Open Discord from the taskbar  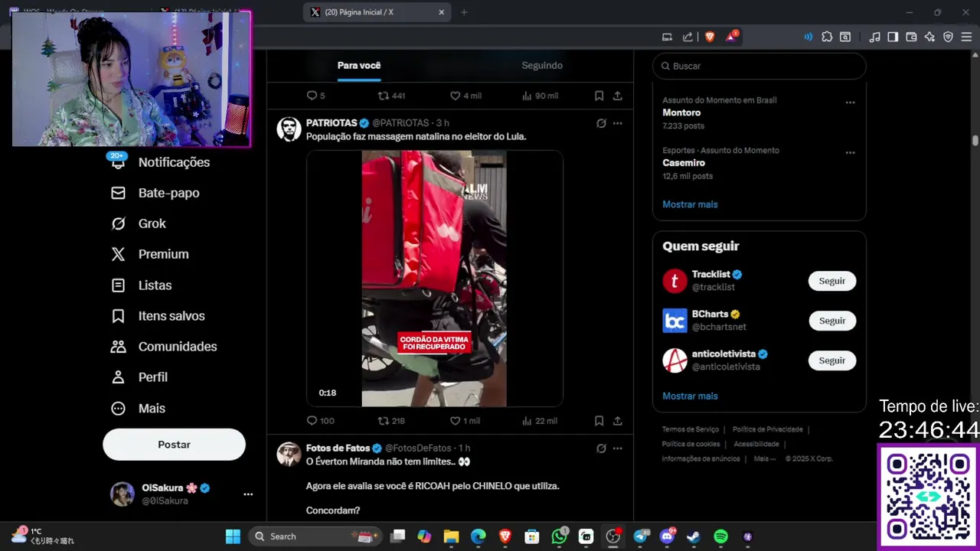[x=667, y=536]
